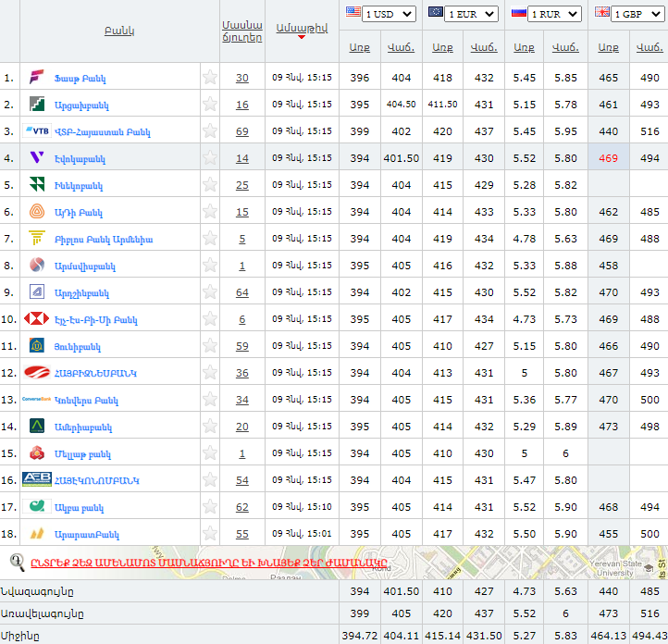
Task: Toggle the favorite star in row 13
Action: [x=210, y=399]
